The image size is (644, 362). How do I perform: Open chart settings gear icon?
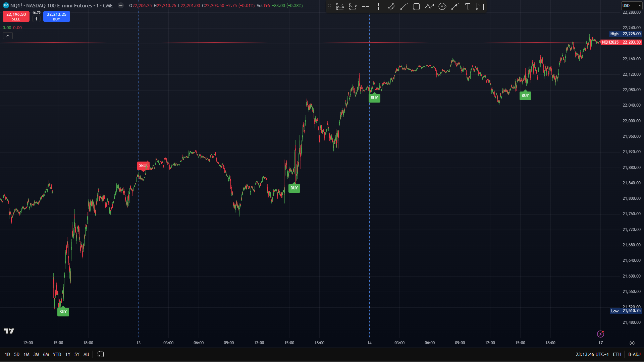[x=632, y=343]
